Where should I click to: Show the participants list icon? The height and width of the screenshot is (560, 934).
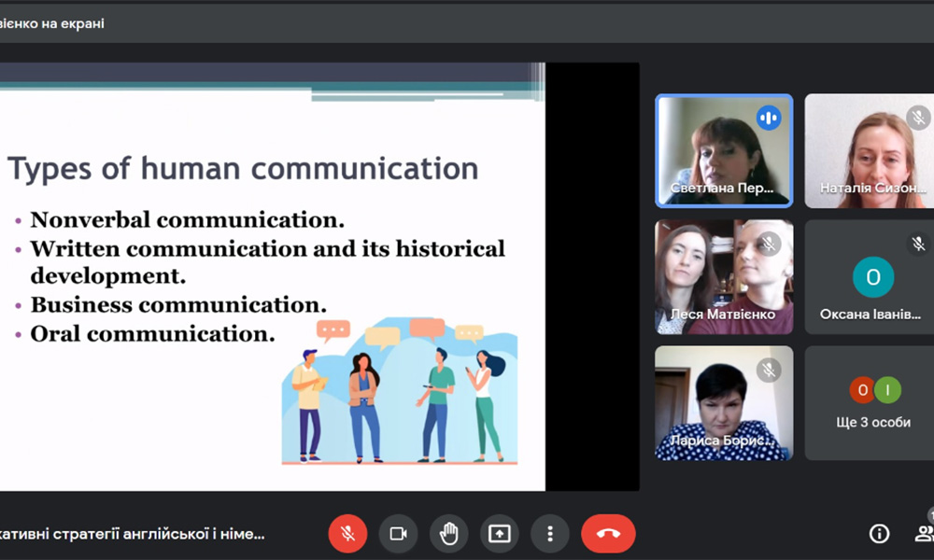pyautogui.click(x=924, y=534)
